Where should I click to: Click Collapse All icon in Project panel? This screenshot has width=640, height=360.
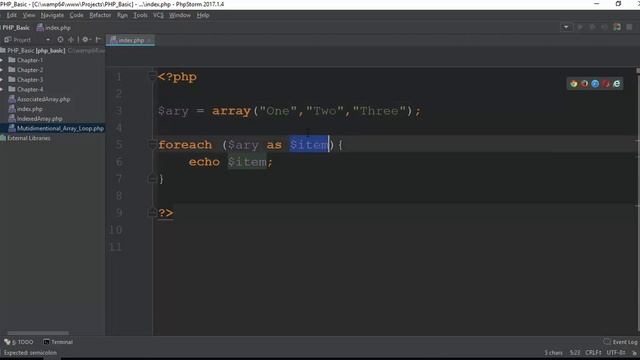click(71, 40)
